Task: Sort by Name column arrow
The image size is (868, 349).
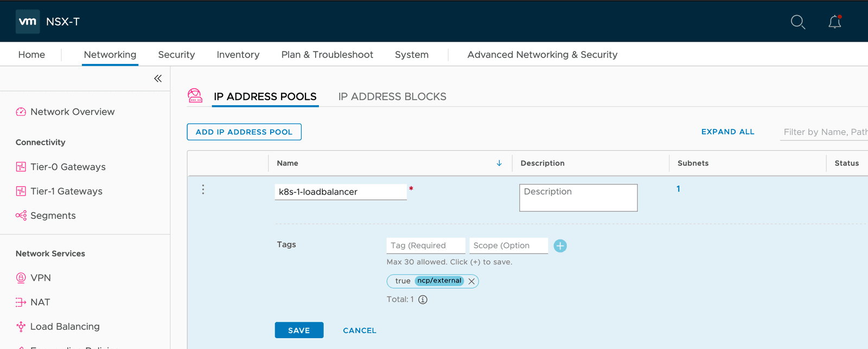Action: [499, 163]
